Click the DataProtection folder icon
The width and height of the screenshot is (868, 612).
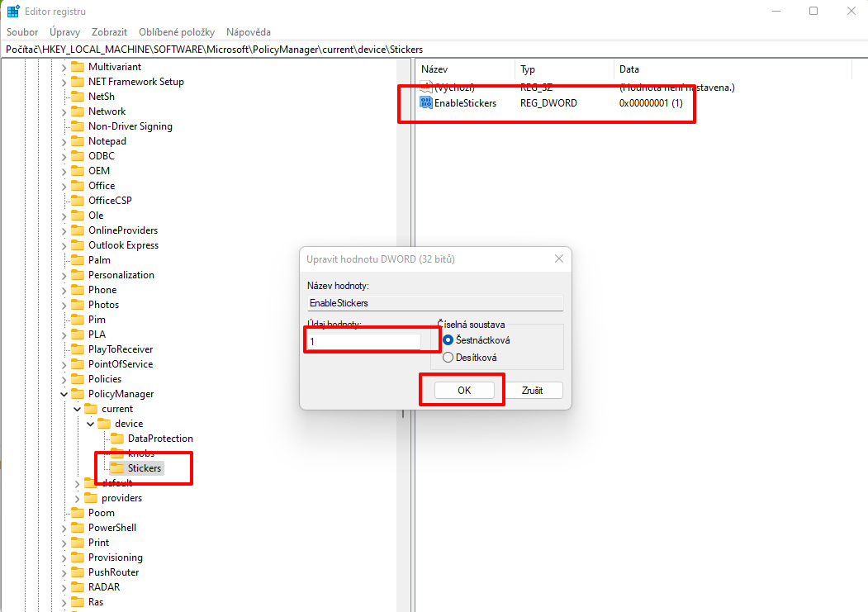click(x=117, y=439)
